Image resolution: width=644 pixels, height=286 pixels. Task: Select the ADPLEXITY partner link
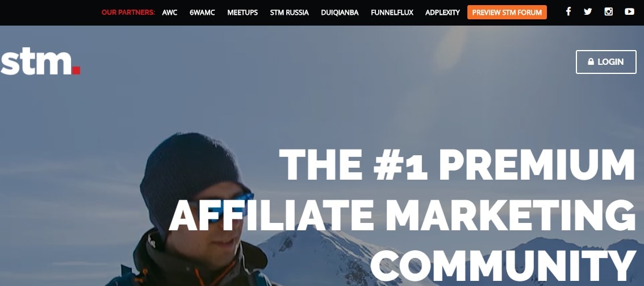[442, 13]
